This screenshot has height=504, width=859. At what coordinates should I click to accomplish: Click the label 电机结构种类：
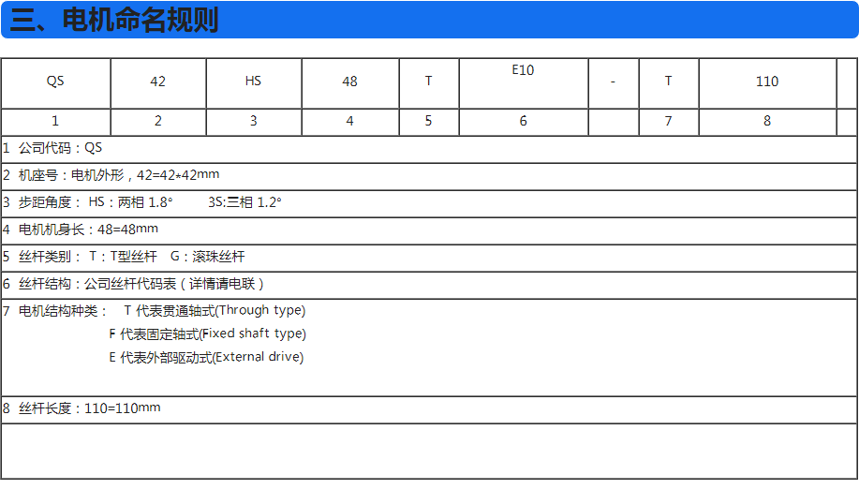click(x=64, y=311)
